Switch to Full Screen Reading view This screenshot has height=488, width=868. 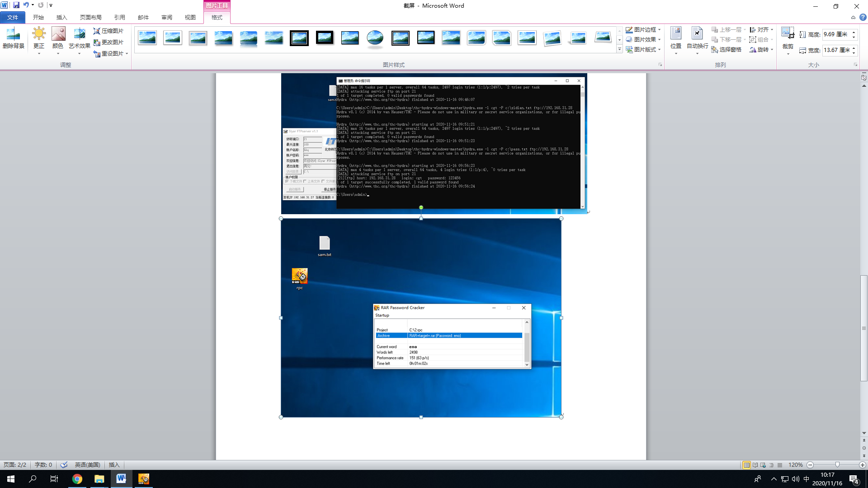point(755,465)
